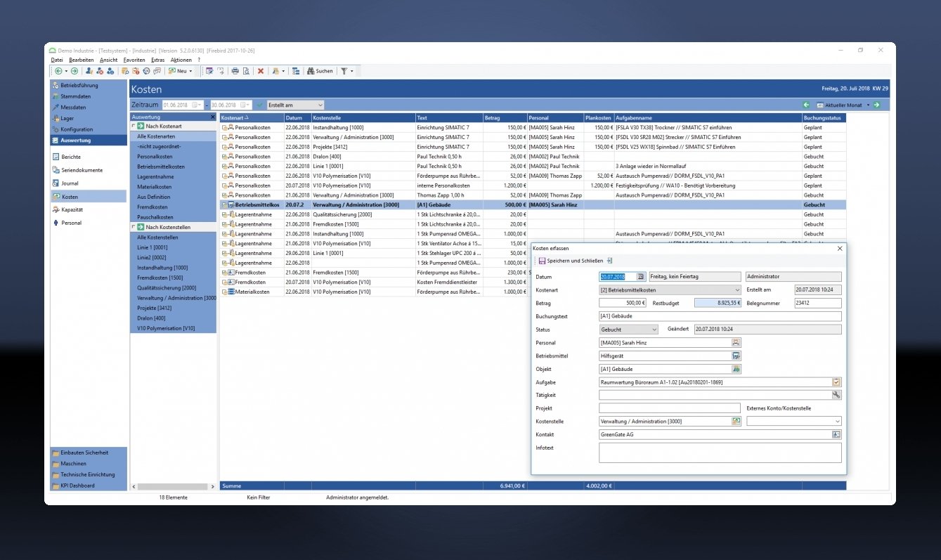Click the person picker icon in Personal field
This screenshot has height=560, width=941.
tap(736, 343)
